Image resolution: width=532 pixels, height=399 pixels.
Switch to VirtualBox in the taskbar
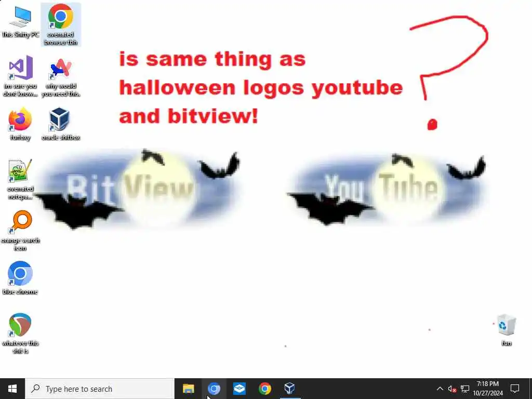pyautogui.click(x=290, y=389)
